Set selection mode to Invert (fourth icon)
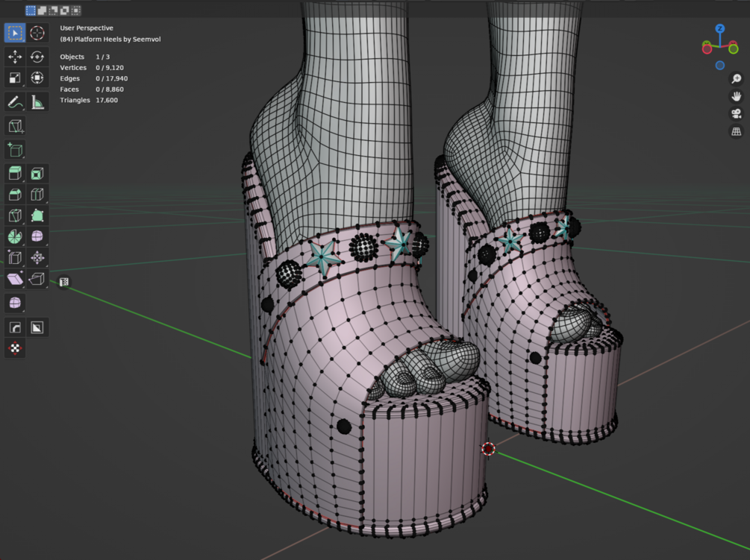 (65, 10)
